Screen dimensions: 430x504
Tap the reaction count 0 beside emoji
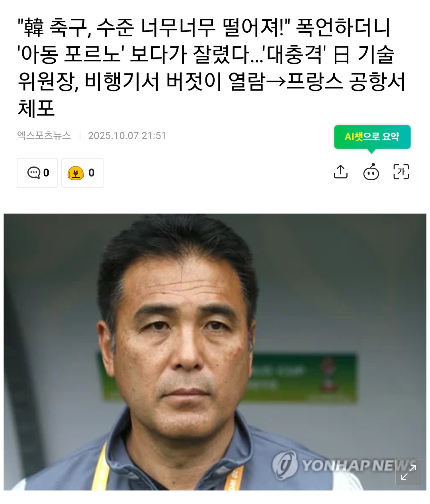point(92,173)
